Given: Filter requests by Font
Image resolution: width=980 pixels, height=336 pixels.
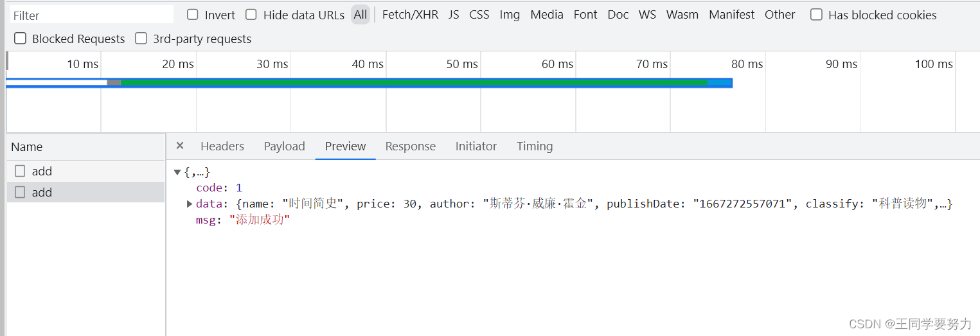Looking at the screenshot, I should [585, 14].
